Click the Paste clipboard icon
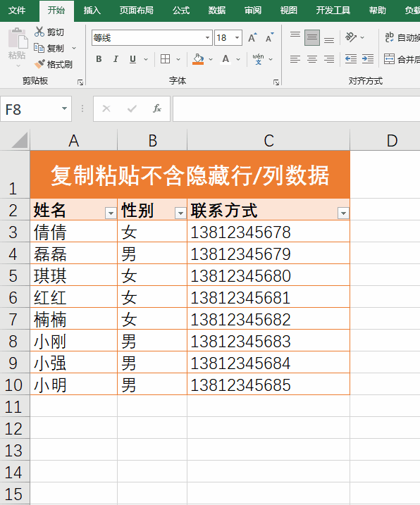This screenshot has height=505, width=420. (17, 39)
